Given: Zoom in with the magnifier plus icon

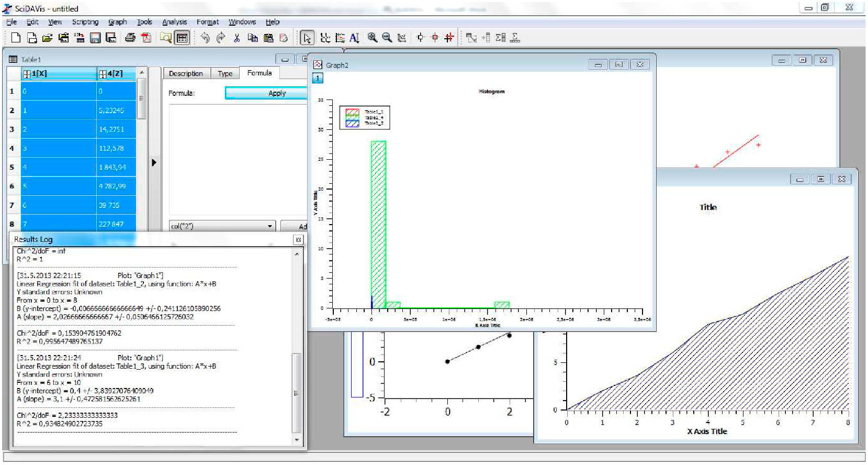Looking at the screenshot, I should [372, 38].
